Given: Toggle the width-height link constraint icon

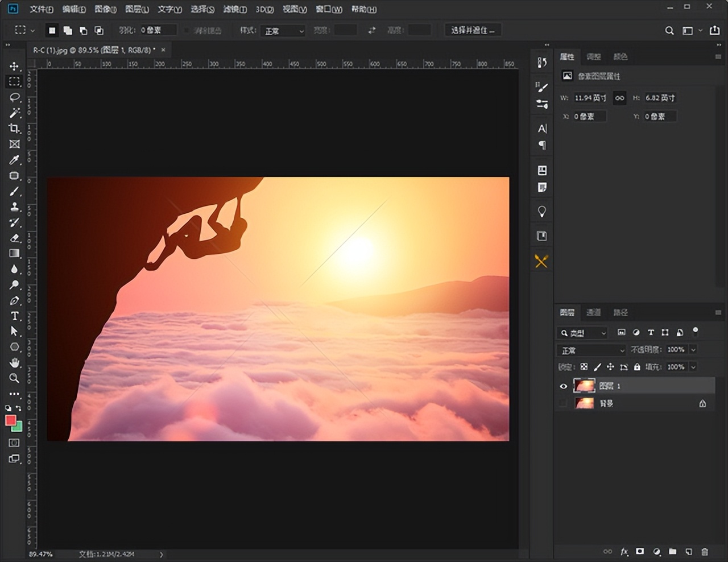Looking at the screenshot, I should coord(619,98).
